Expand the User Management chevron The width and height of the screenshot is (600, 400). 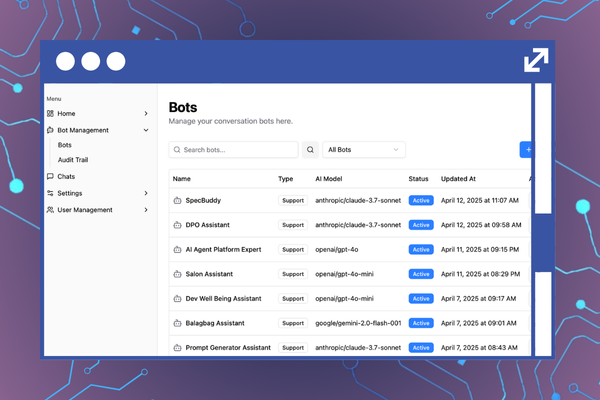[146, 210]
